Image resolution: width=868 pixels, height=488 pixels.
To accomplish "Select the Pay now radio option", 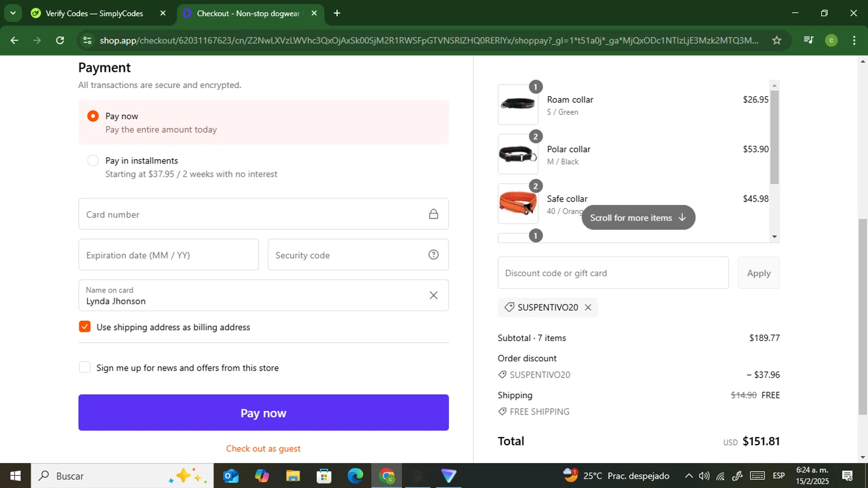I will coord(93,116).
